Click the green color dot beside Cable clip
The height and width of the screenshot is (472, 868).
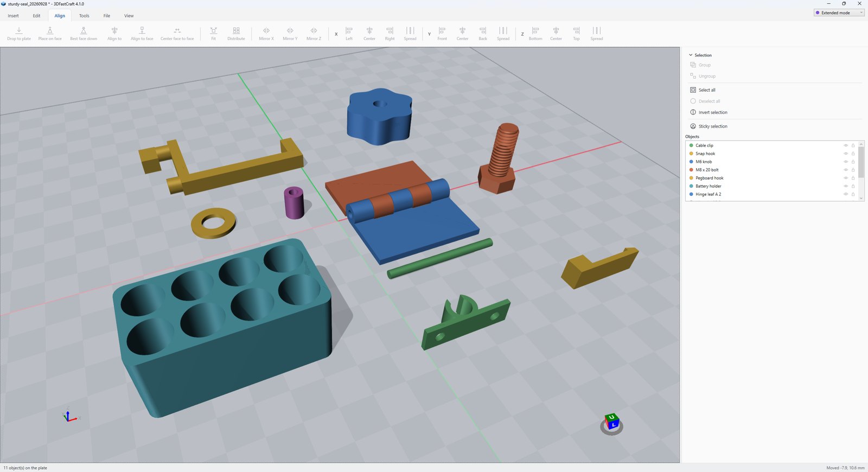(x=691, y=145)
